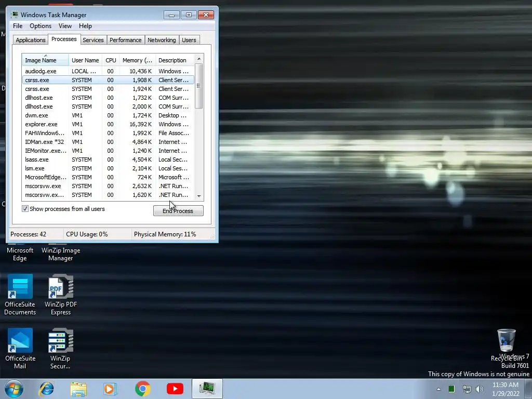The height and width of the screenshot is (399, 532).
Task: Select Task Manager taskbar button
Action: pos(207,389)
